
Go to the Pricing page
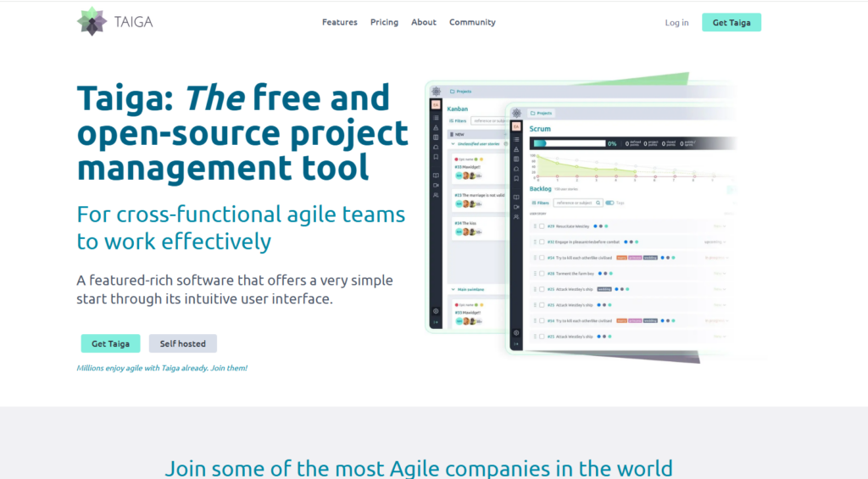click(x=384, y=22)
